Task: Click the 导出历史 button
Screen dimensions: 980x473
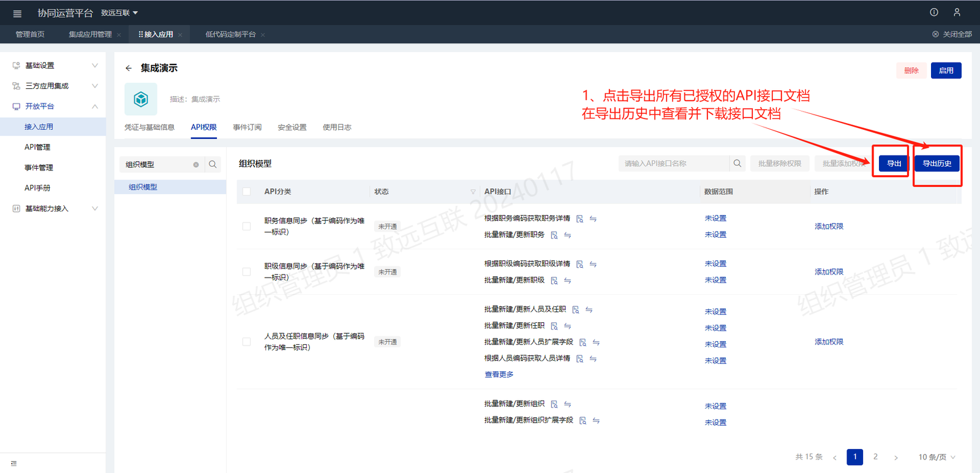Action: (937, 164)
